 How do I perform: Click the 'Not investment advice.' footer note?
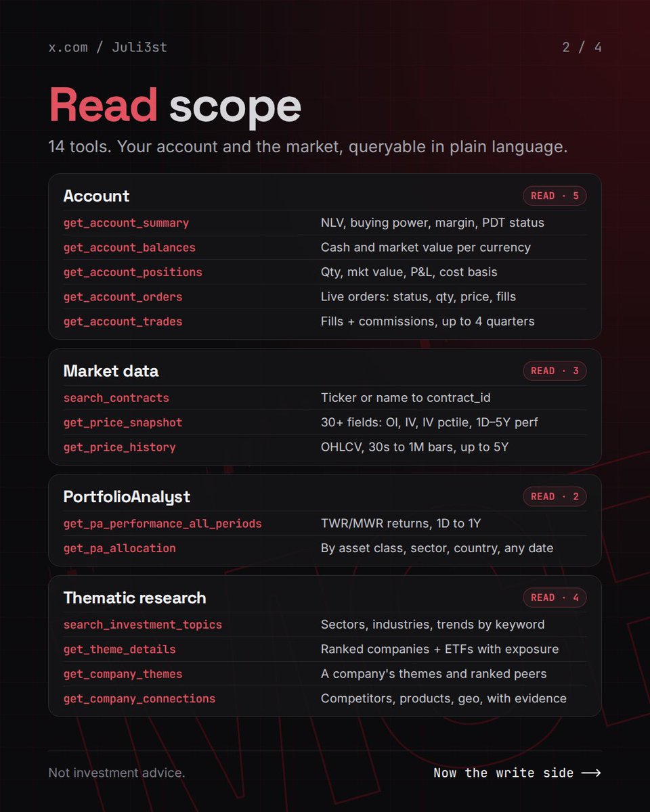(116, 773)
